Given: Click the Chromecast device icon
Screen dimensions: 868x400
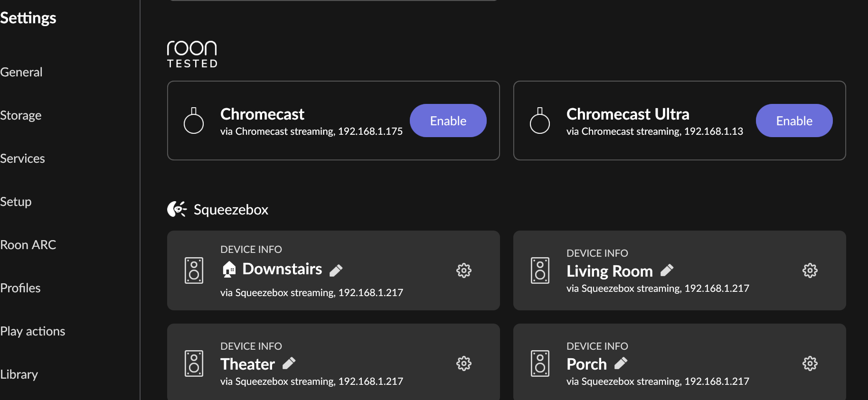Looking at the screenshot, I should (194, 121).
